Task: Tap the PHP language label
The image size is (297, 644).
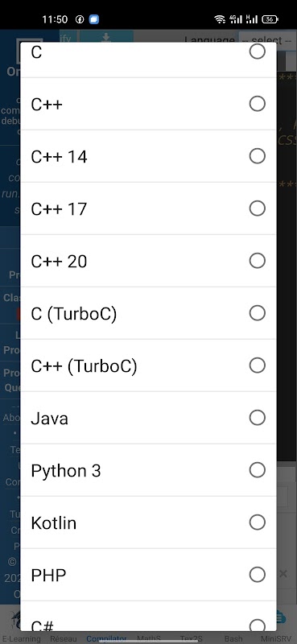Action: tap(48, 576)
